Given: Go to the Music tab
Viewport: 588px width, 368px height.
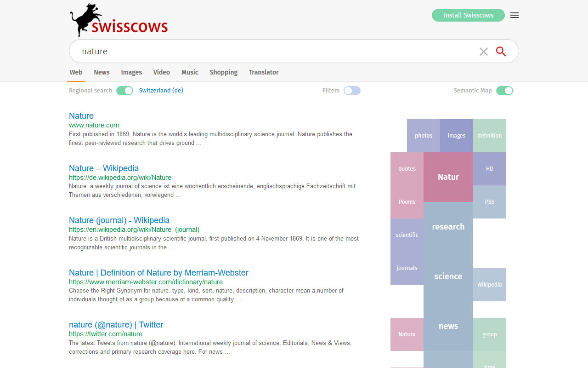Looking at the screenshot, I should point(190,72).
